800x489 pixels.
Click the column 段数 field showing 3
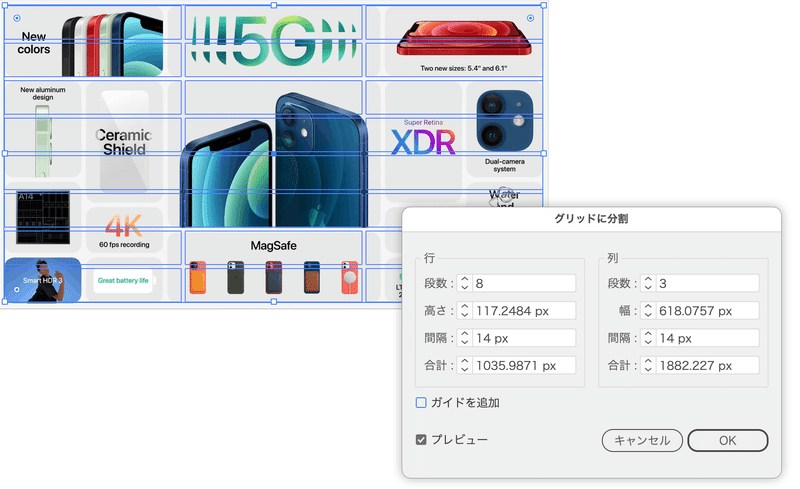tap(708, 283)
